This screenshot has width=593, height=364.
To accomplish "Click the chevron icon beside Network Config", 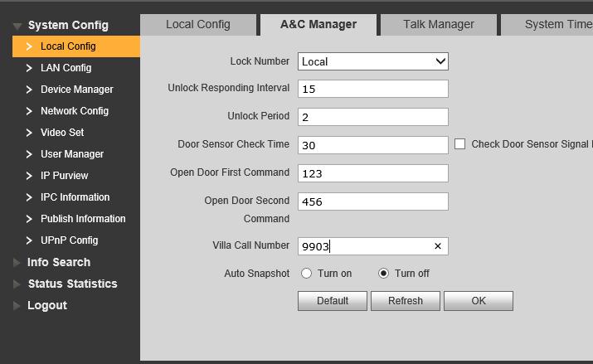I will pos(29,111).
